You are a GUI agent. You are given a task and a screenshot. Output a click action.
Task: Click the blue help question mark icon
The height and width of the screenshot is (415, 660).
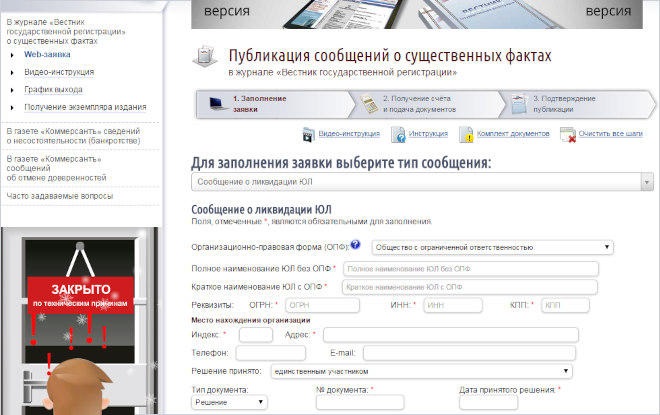(356, 244)
